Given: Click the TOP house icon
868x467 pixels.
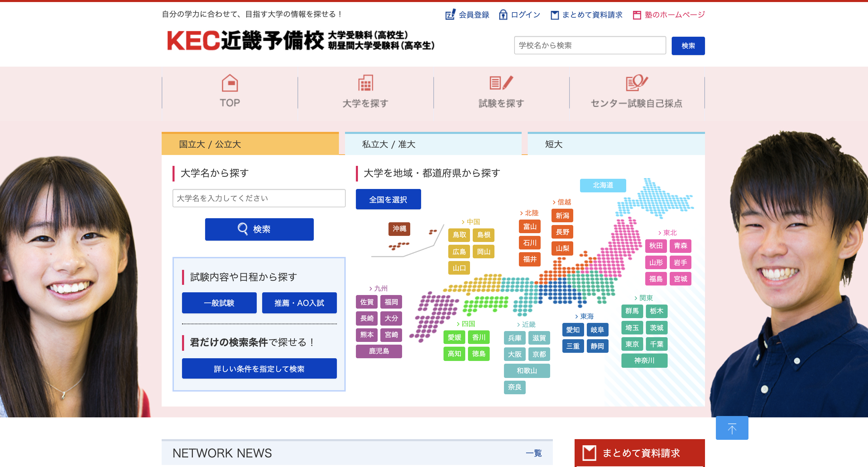Looking at the screenshot, I should tap(230, 83).
